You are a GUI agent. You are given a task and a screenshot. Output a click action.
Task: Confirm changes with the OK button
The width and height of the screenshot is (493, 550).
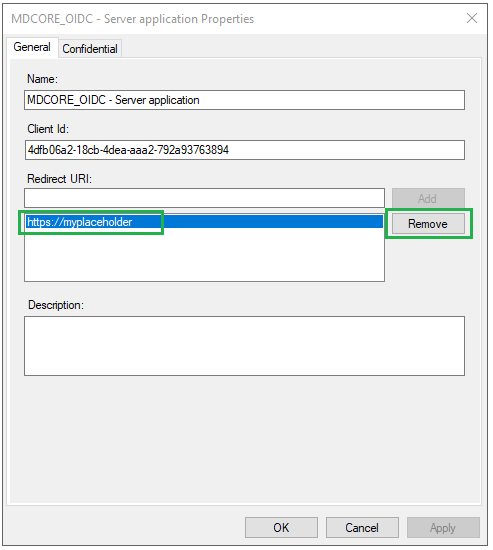281,528
